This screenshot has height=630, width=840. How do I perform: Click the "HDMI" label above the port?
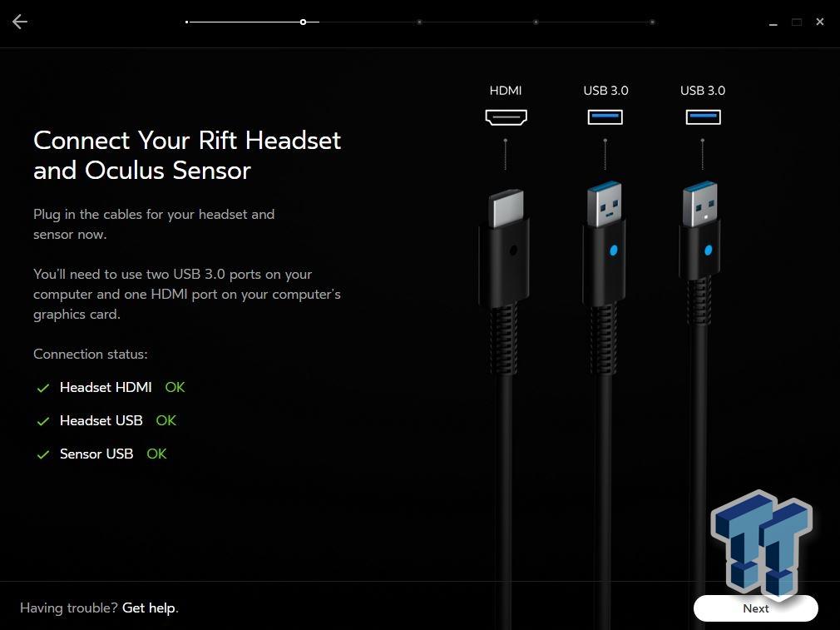[x=505, y=91]
